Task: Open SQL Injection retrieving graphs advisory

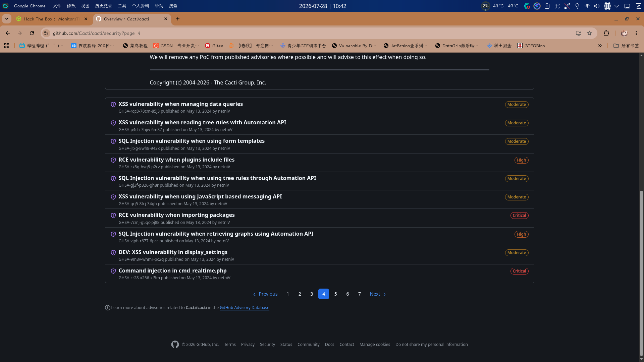Action: tap(216, 234)
